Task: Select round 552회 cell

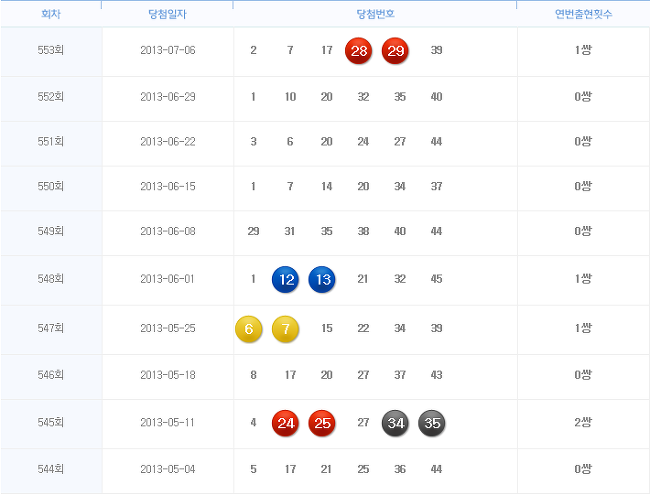Action: click(x=51, y=97)
